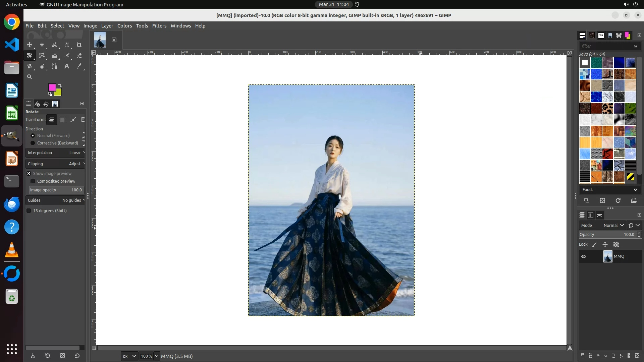Enable the 15 degrees (Shift) checkbox
Image resolution: width=644 pixels, height=362 pixels.
[x=29, y=211]
